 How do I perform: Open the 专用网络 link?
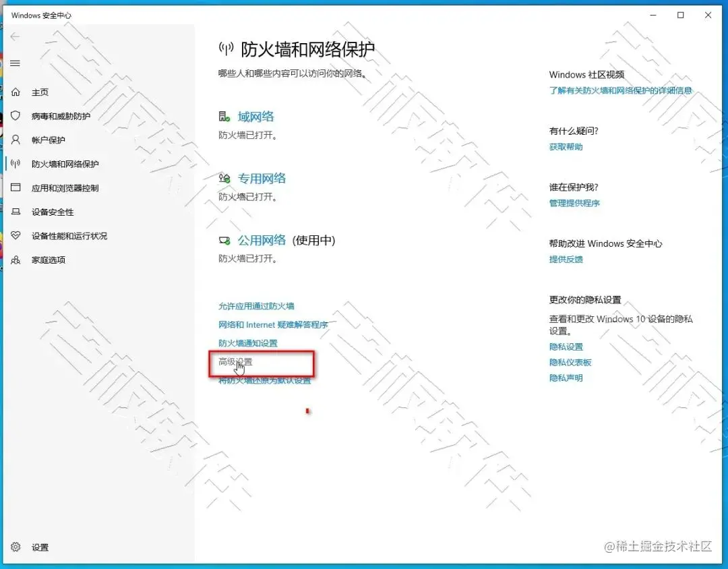(262, 178)
